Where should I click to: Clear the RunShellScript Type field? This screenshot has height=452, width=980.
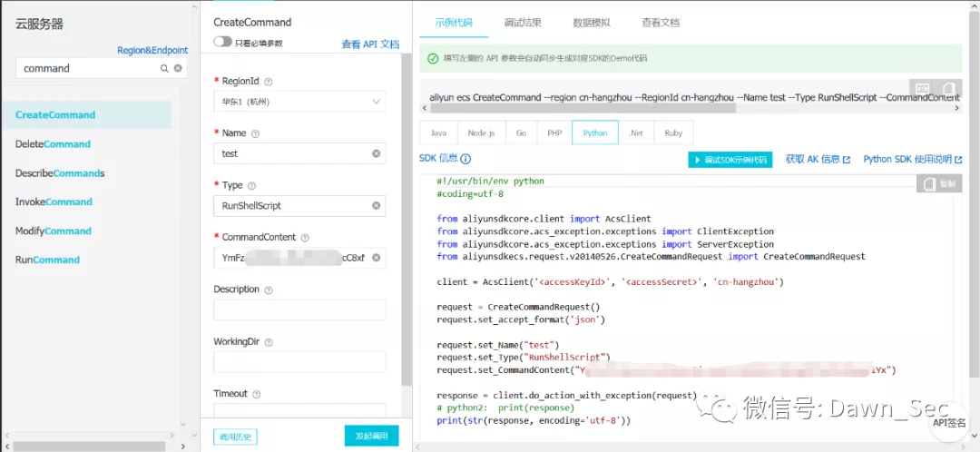[377, 206]
